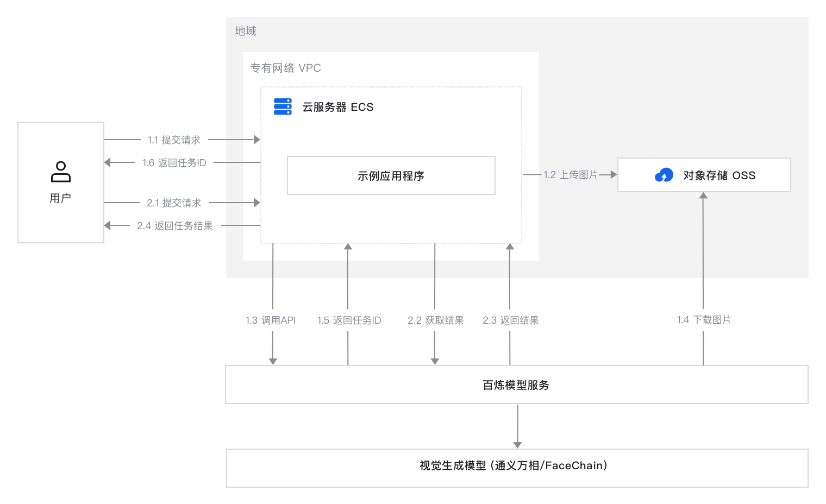
Task: Click the 2.2 获取结果 label
Action: tap(436, 320)
